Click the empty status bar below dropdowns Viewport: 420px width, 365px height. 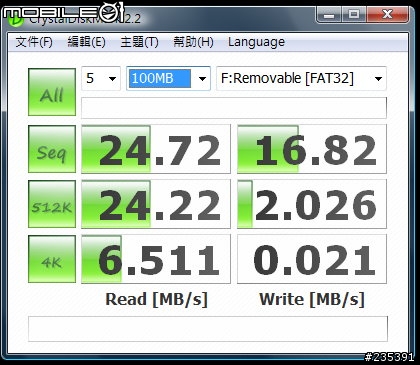click(x=234, y=108)
